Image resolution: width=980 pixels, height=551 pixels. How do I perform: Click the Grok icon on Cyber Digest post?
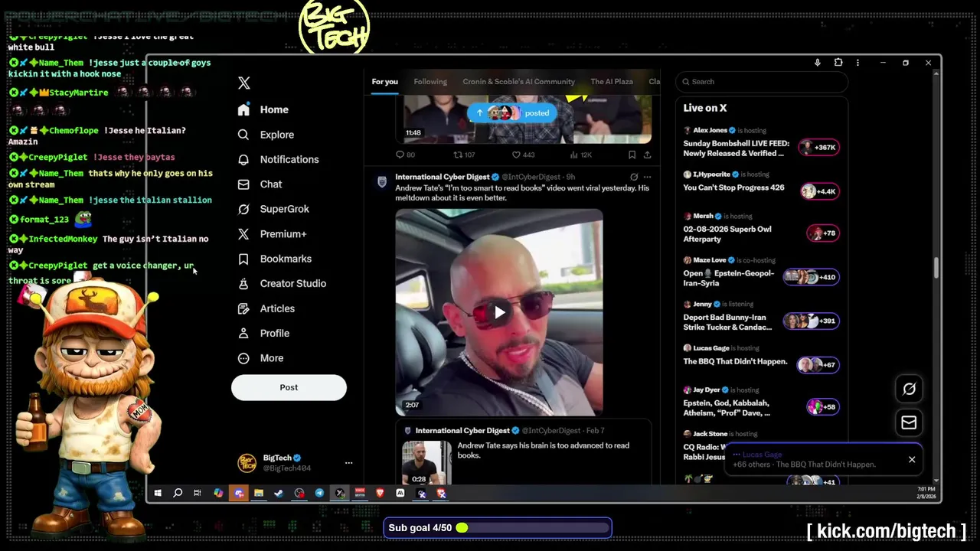[634, 177]
